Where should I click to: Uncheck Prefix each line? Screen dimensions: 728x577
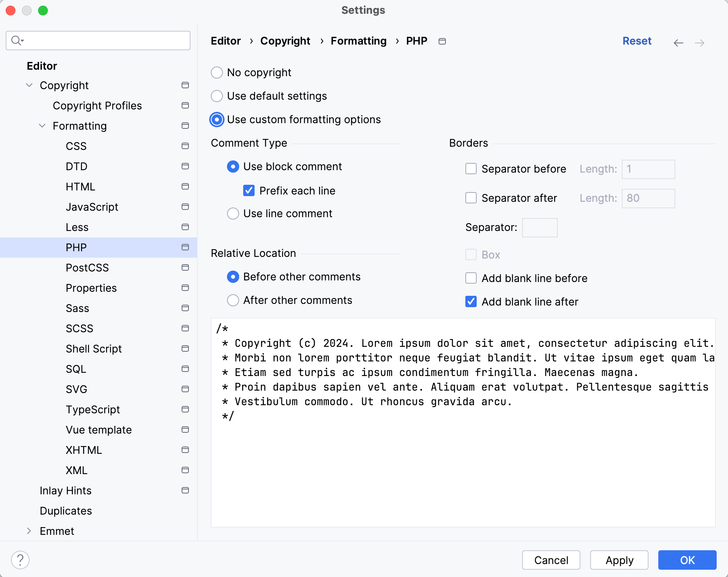coord(248,190)
